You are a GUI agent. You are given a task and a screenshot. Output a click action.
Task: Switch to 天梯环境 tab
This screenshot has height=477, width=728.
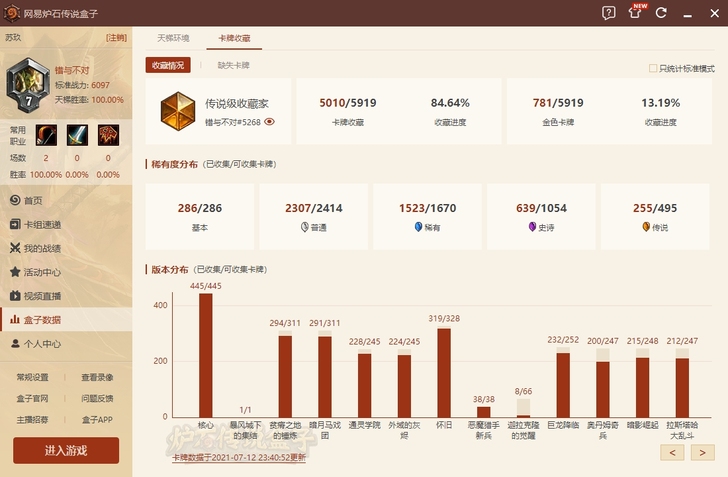click(x=173, y=38)
